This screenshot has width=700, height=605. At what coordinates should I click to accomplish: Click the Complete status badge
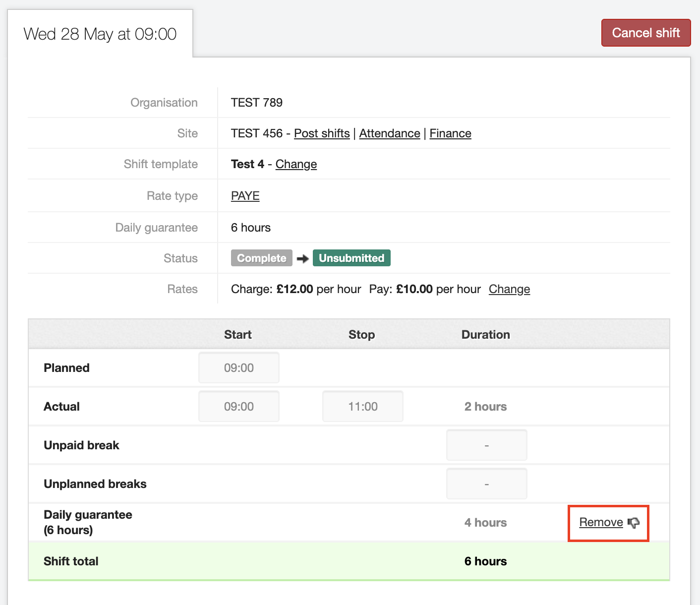click(261, 258)
